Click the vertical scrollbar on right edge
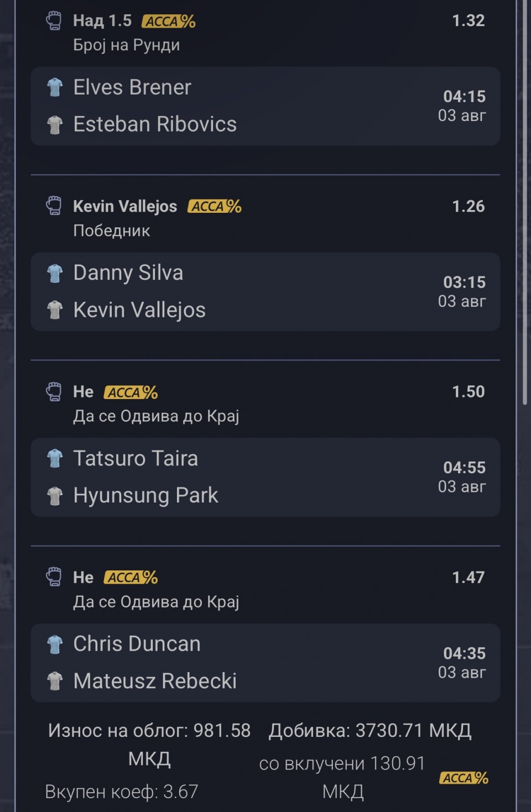 coord(525,203)
